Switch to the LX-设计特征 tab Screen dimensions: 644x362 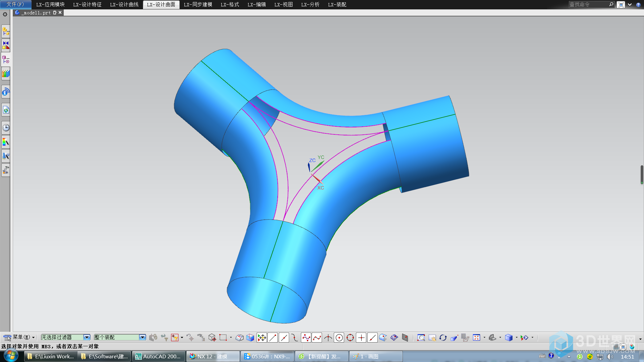[x=87, y=4]
